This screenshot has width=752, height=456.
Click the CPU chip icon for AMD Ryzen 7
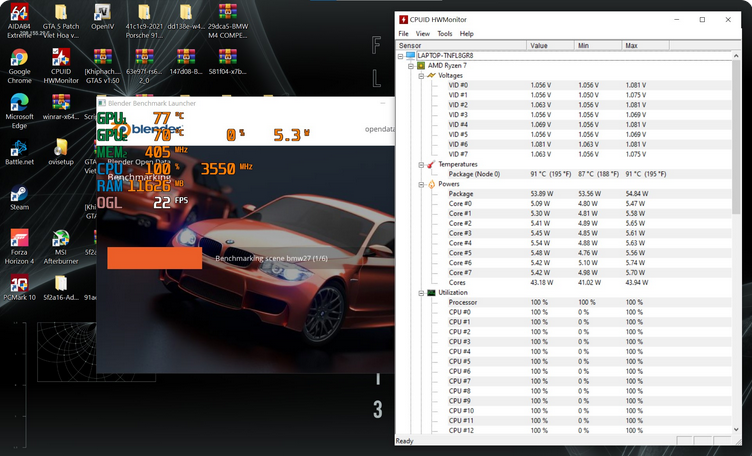(x=421, y=66)
